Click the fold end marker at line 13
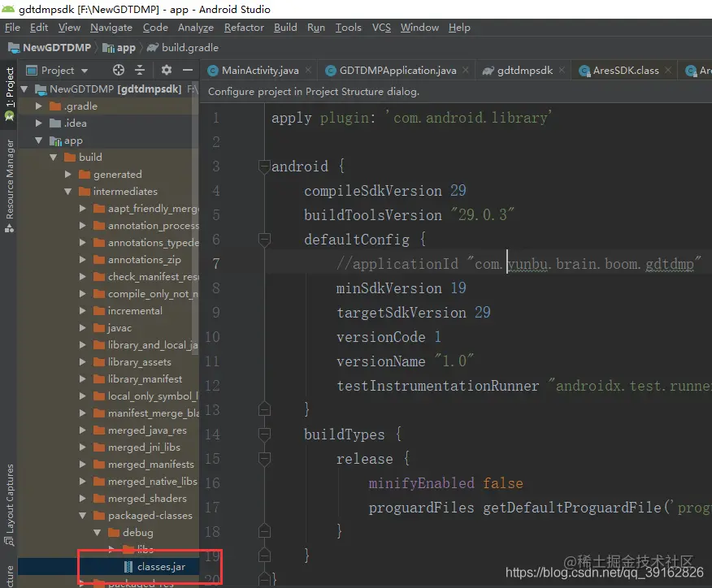Screen dimensions: 712x588 (264, 409)
